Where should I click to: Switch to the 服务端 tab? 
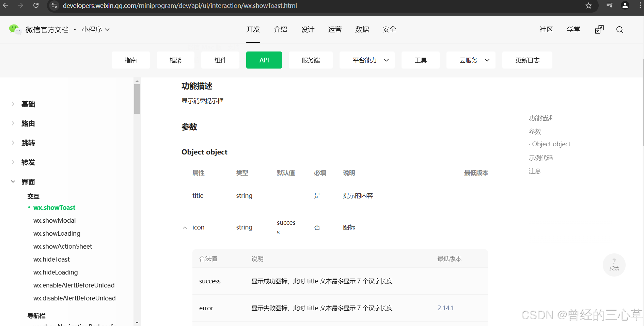pyautogui.click(x=311, y=60)
